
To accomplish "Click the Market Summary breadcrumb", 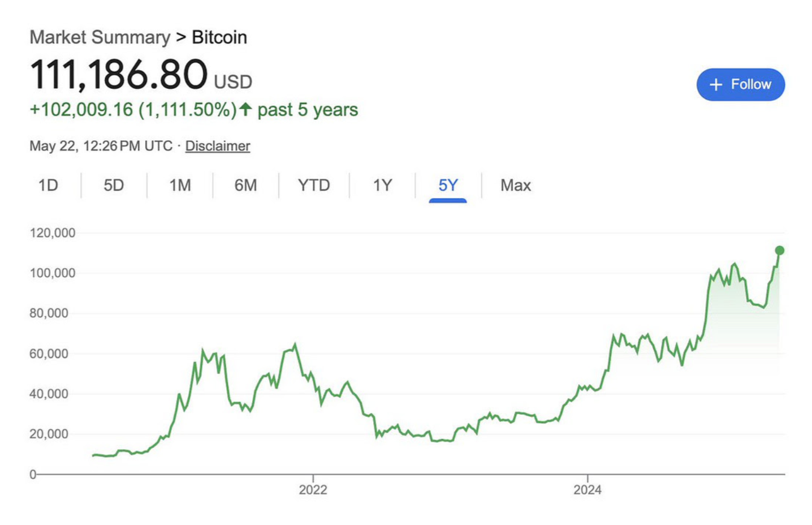I will click(x=100, y=37).
